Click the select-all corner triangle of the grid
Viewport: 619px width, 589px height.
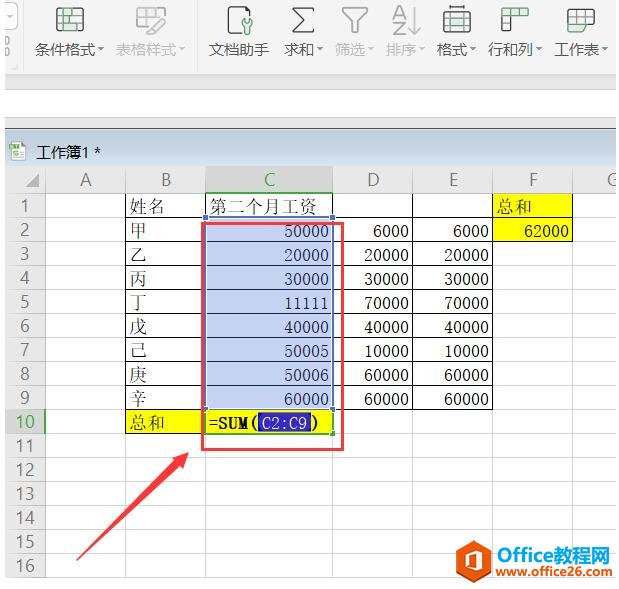coord(32,181)
